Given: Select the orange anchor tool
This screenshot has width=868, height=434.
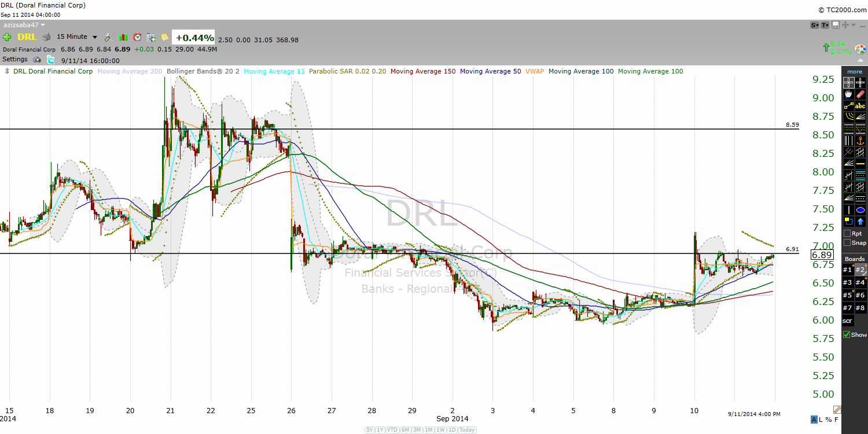Looking at the screenshot, I should point(860,140).
